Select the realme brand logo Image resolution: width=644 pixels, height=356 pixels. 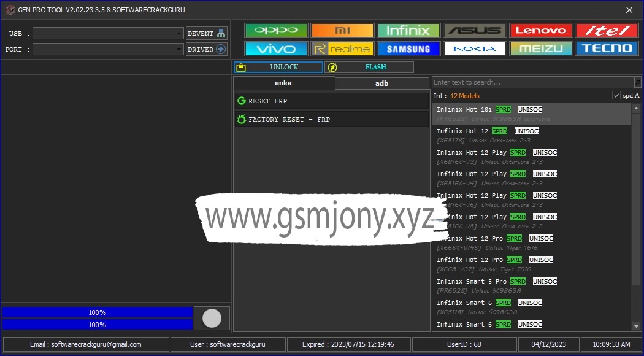(x=342, y=49)
